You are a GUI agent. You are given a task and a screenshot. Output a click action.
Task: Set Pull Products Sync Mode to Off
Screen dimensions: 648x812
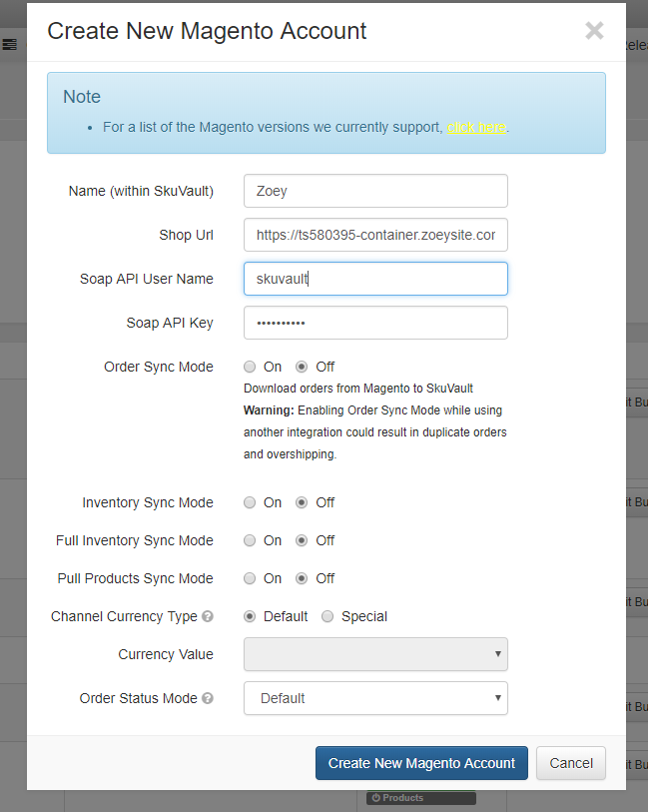(x=302, y=578)
